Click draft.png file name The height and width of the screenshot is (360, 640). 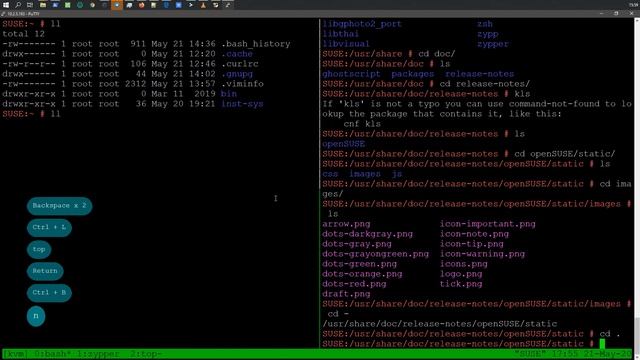pyautogui.click(x=346, y=294)
